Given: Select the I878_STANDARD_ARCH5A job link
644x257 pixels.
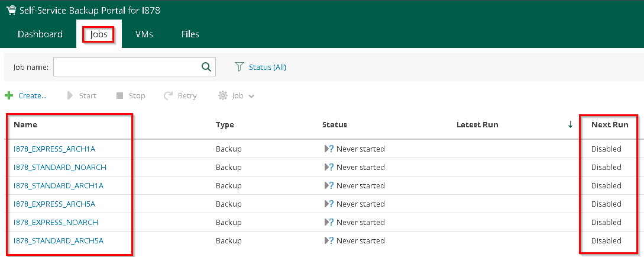Looking at the screenshot, I should [59, 240].
